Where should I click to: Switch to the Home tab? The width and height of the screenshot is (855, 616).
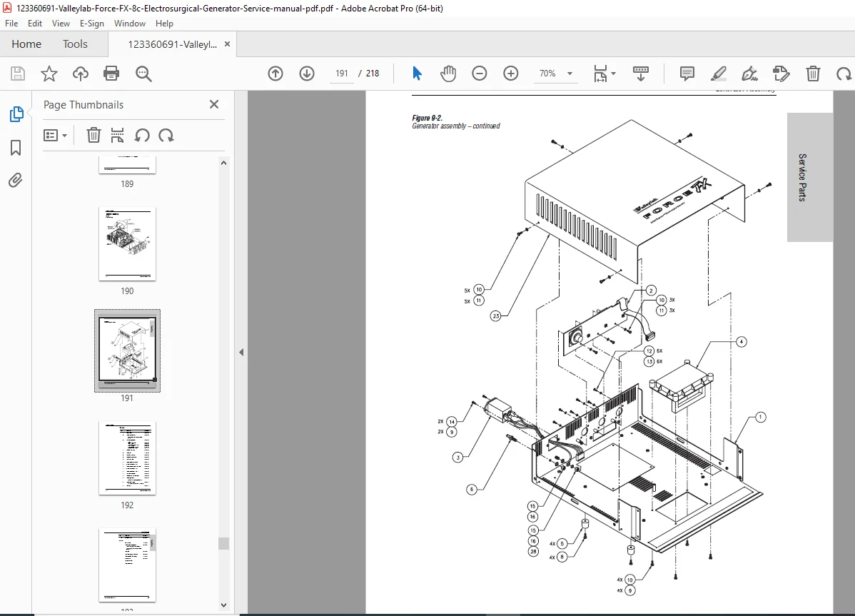(26, 44)
